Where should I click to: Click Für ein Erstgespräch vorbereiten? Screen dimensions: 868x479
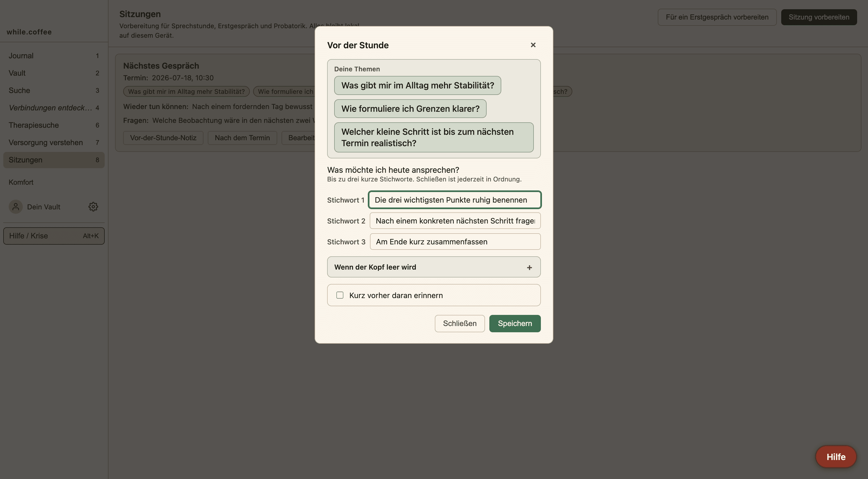(717, 17)
